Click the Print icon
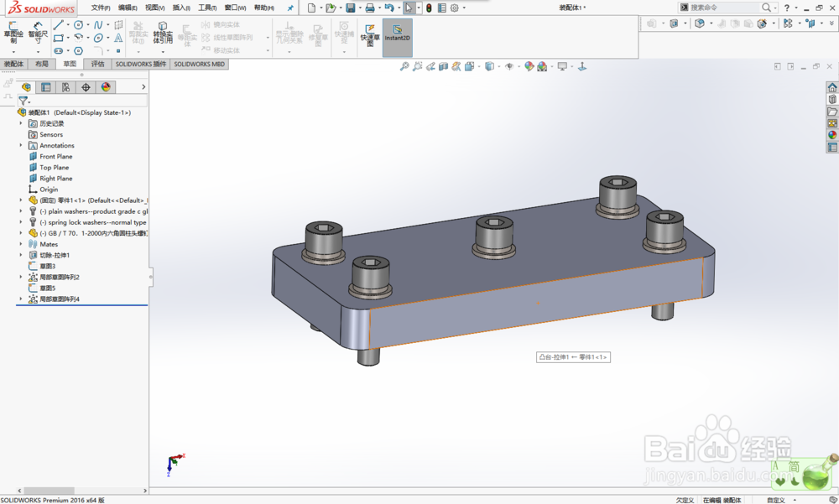Viewport: 839px width, 504px height. point(370,8)
